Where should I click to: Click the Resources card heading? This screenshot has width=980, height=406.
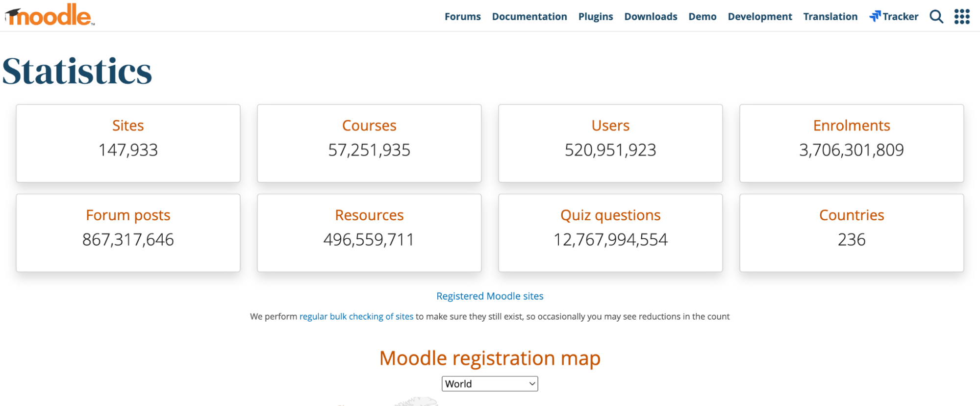point(369,215)
